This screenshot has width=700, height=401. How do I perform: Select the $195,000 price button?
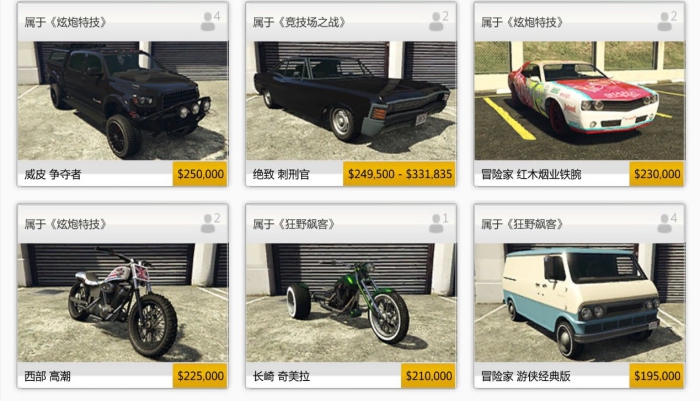(x=657, y=376)
